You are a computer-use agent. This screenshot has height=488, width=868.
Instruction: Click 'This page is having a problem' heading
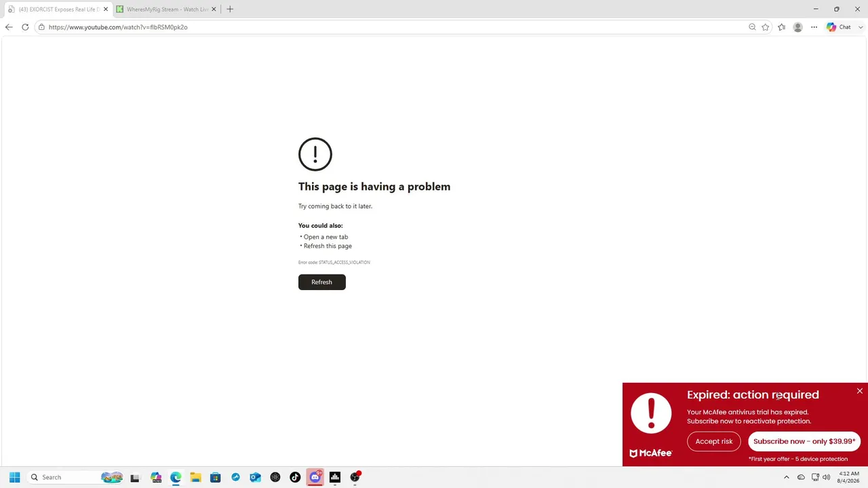point(374,186)
